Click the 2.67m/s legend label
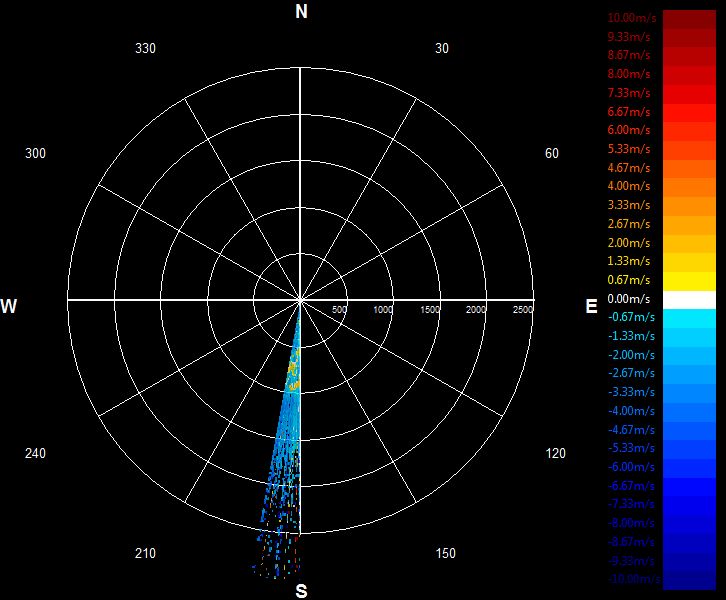 (629, 224)
